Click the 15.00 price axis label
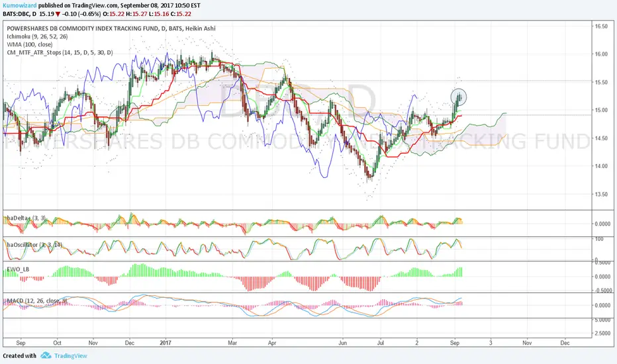617x364 pixels. (x=601, y=110)
